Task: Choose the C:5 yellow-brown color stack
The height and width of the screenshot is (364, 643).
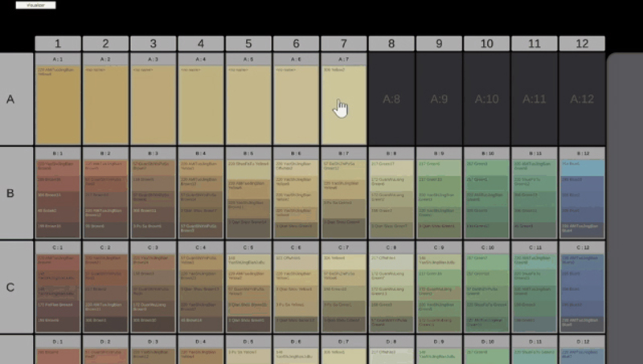Action: [x=249, y=291]
